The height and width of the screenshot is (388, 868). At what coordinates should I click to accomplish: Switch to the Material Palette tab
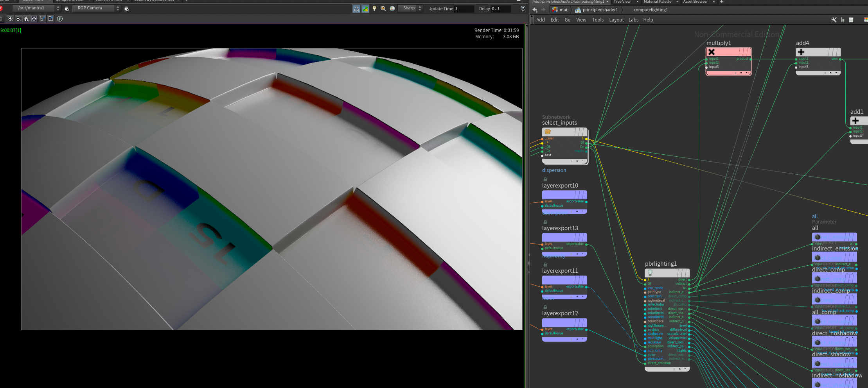(658, 2)
